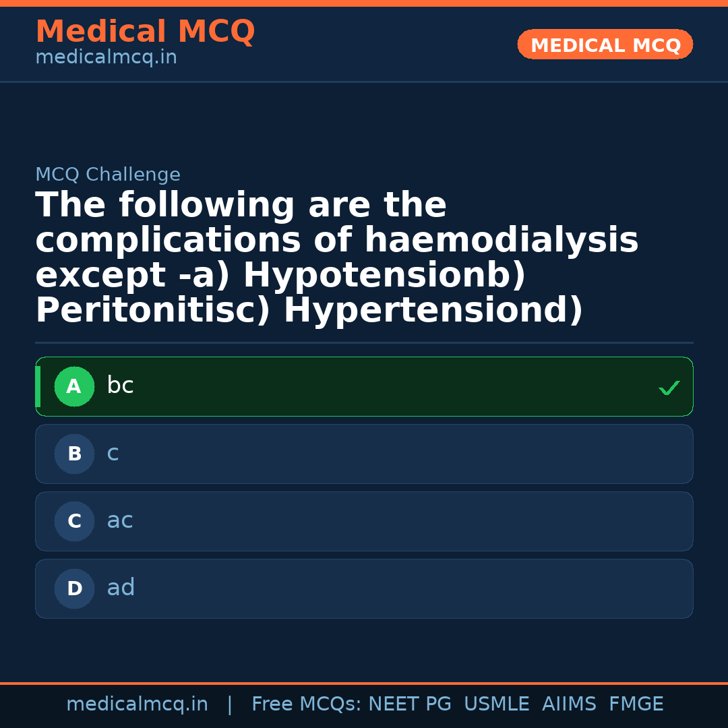
Task: Click the medicalmcq.in link under the logo
Action: click(x=106, y=57)
